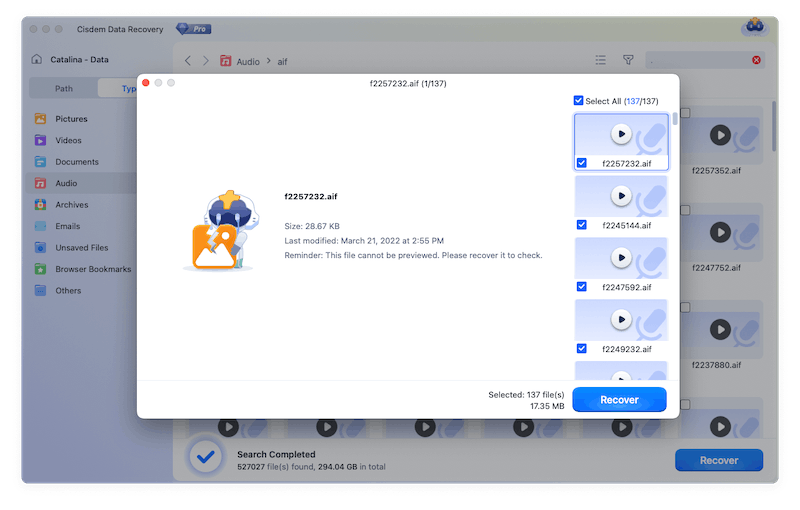This screenshot has width=800, height=510.
Task: Open the Videos category in sidebar
Action: pyautogui.click(x=68, y=140)
